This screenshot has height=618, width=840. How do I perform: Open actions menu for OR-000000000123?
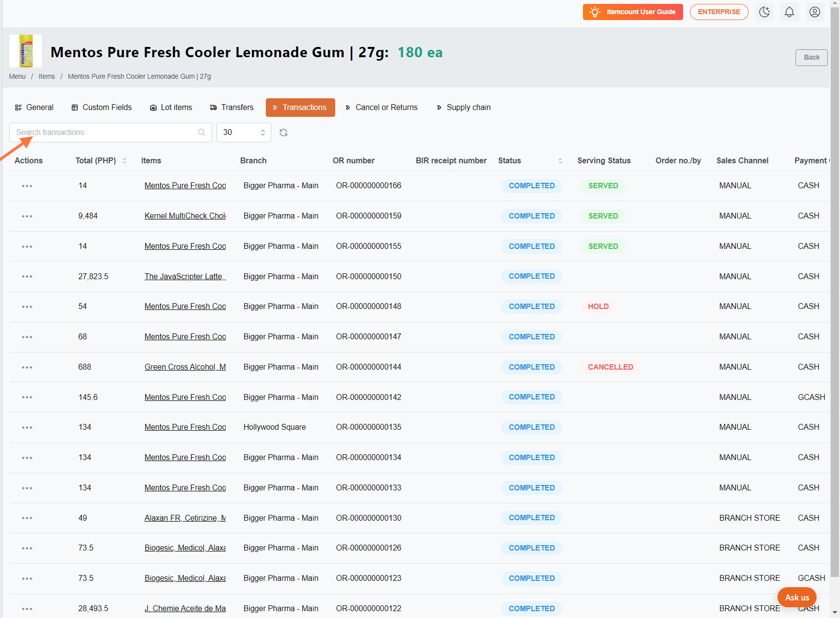pos(27,578)
